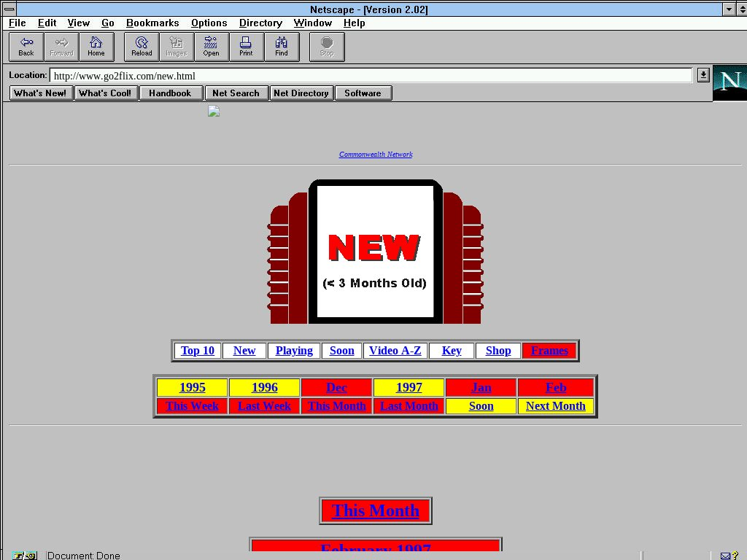Image resolution: width=747 pixels, height=560 pixels.
Task: Print the page using Print icon
Action: [x=246, y=47]
